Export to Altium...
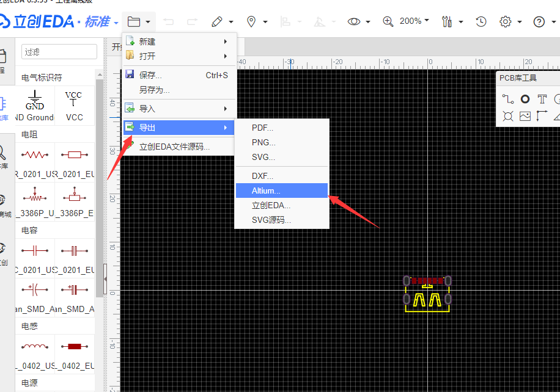The width and height of the screenshot is (560, 392). tap(282, 191)
